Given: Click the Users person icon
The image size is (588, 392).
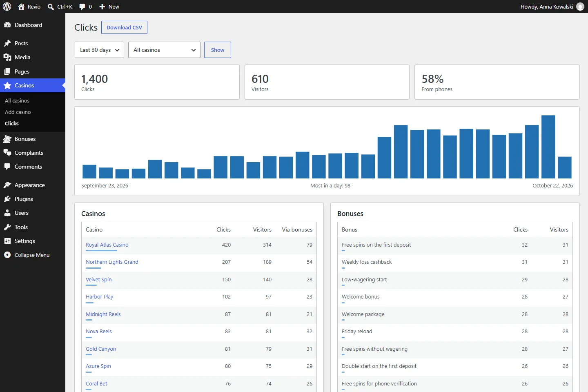Looking at the screenshot, I should (x=7, y=213).
